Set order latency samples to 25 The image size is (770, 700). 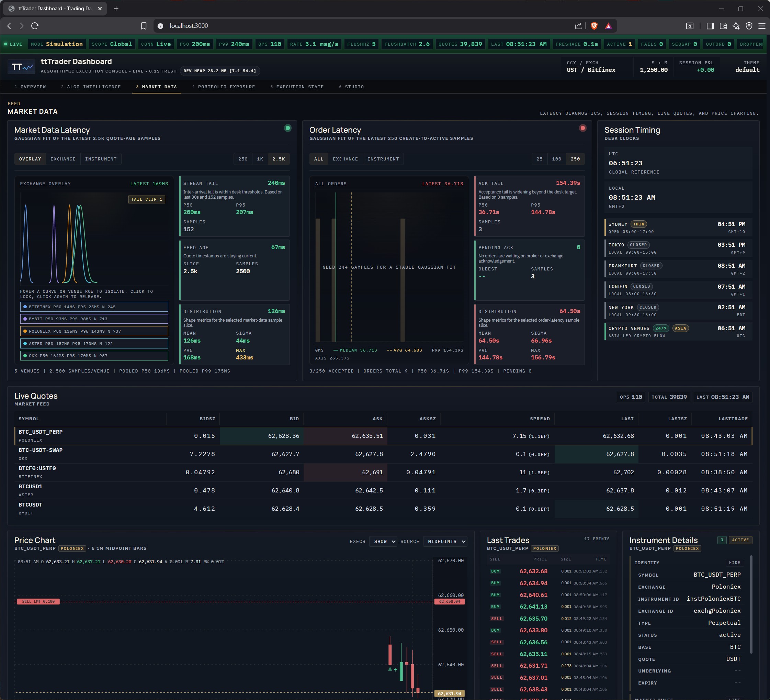539,159
